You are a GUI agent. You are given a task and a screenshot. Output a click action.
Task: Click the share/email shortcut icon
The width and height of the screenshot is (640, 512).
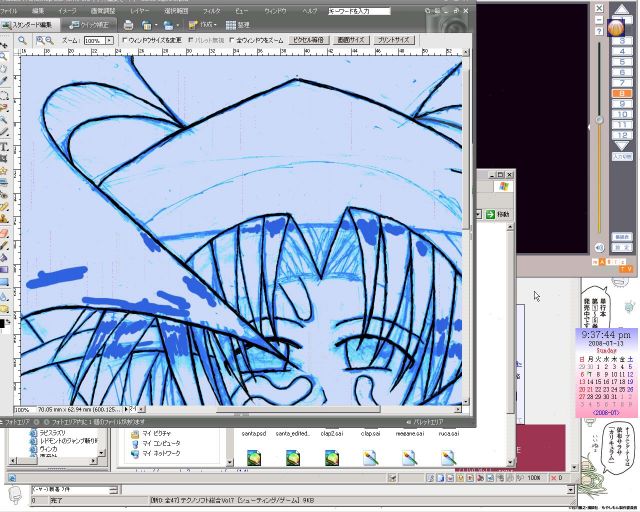coord(168,25)
